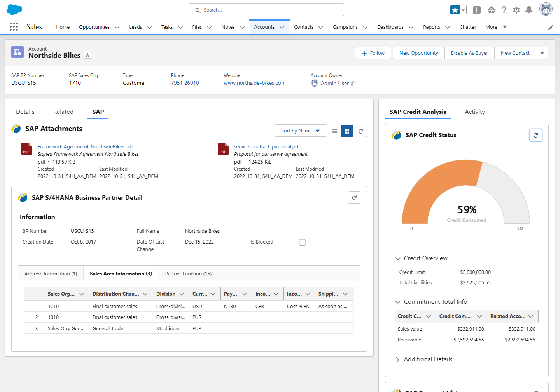
Task: Open the user profile avatar
Action: [546, 9]
